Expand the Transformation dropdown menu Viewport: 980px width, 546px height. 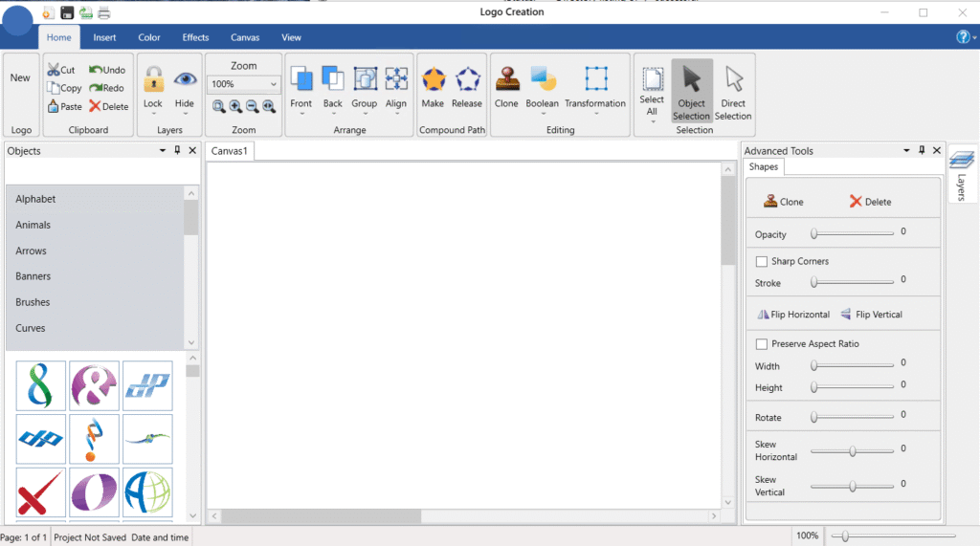595,114
